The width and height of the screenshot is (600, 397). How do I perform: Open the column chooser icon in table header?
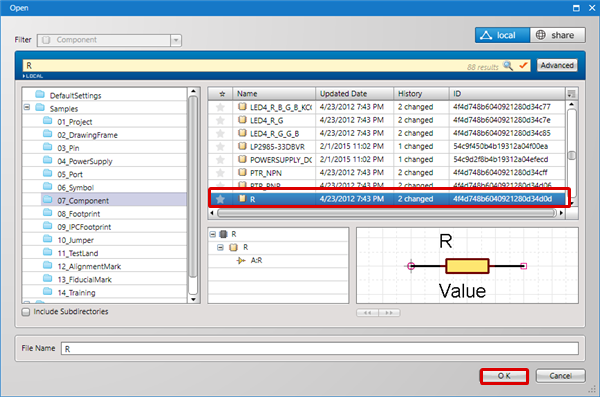point(571,94)
